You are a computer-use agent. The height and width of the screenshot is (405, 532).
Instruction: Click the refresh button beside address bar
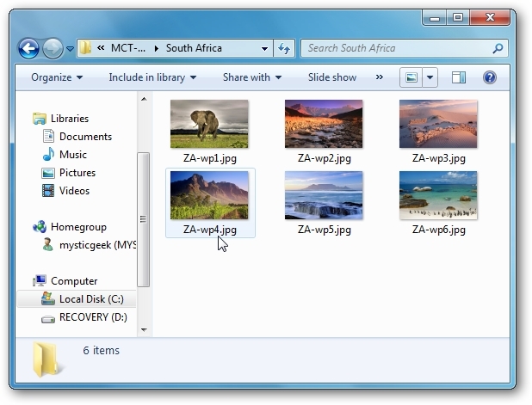(284, 48)
